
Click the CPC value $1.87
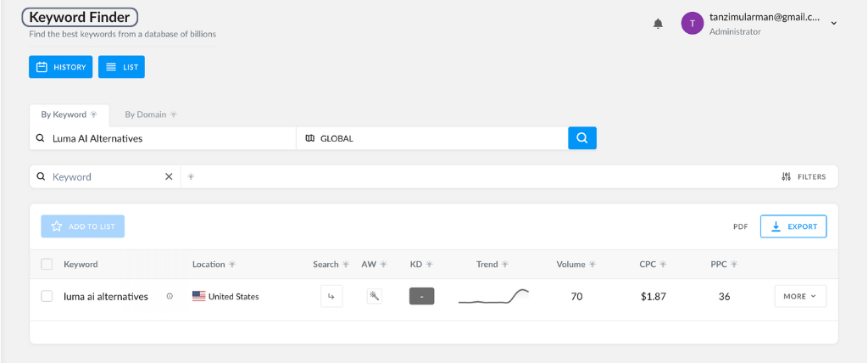pyautogui.click(x=654, y=297)
